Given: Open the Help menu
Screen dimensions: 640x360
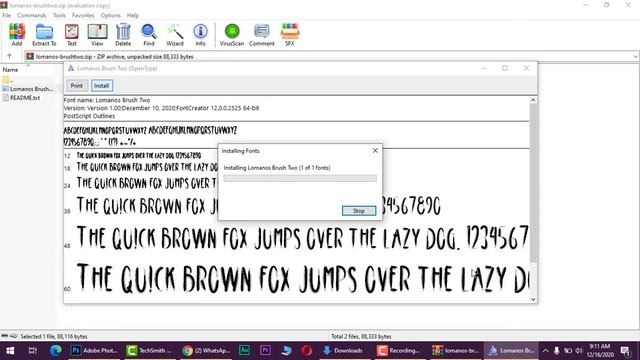Looking at the screenshot, I should 133,15.
